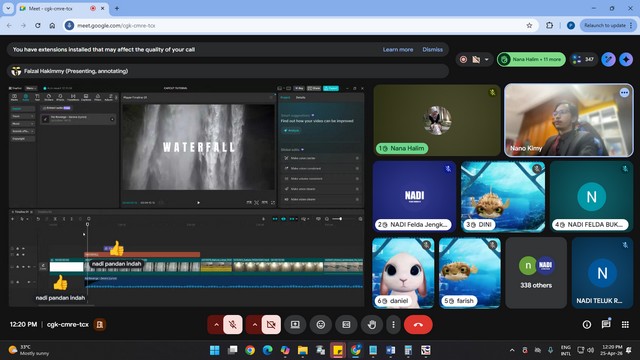Click the NADI Felda Jengk... name label
This screenshot has height=360, width=640.
(x=414, y=224)
